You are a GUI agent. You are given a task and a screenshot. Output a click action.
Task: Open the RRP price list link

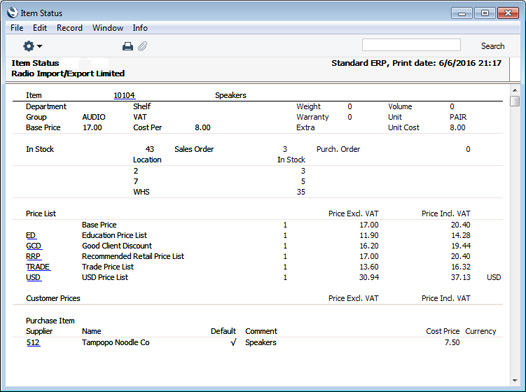[33, 257]
